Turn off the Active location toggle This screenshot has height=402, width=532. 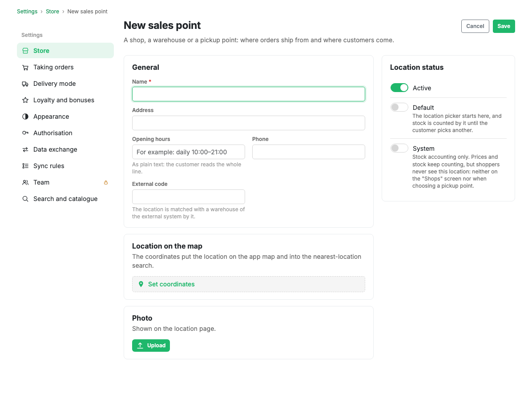pos(399,88)
